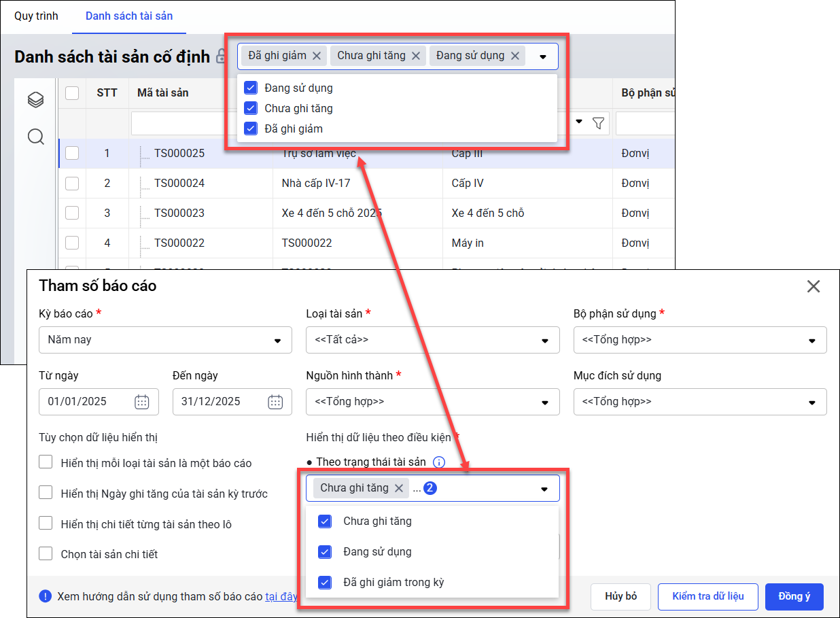This screenshot has height=618, width=840.
Task: Open the tại đây guide link
Action: 281,596
